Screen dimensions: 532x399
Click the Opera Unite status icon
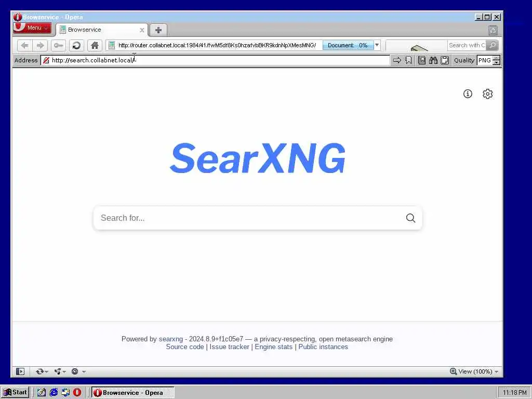click(x=58, y=371)
